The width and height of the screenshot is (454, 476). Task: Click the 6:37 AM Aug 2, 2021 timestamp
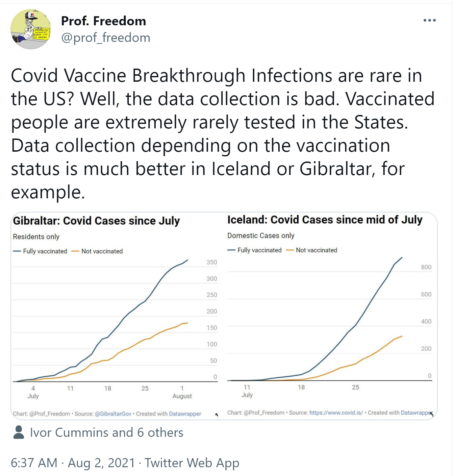pyautogui.click(x=73, y=463)
